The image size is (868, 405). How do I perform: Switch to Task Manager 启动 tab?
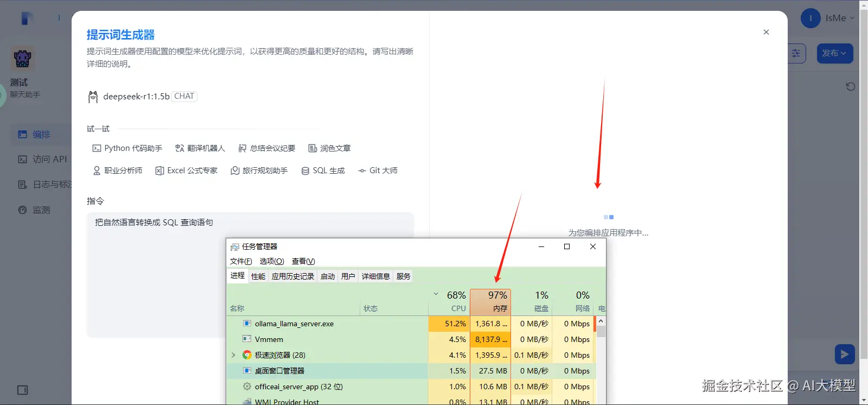[328, 276]
